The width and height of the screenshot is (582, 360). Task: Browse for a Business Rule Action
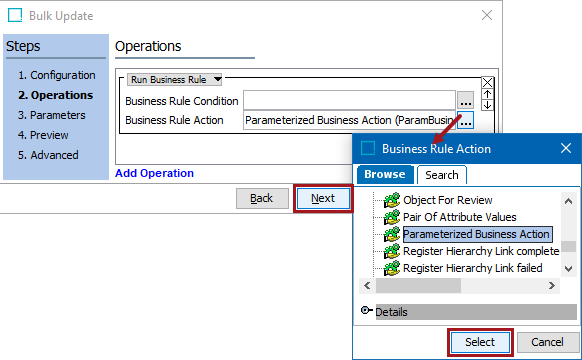(x=465, y=120)
